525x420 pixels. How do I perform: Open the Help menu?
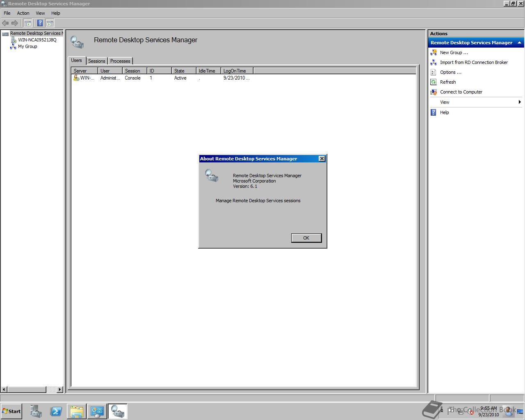[x=55, y=13]
